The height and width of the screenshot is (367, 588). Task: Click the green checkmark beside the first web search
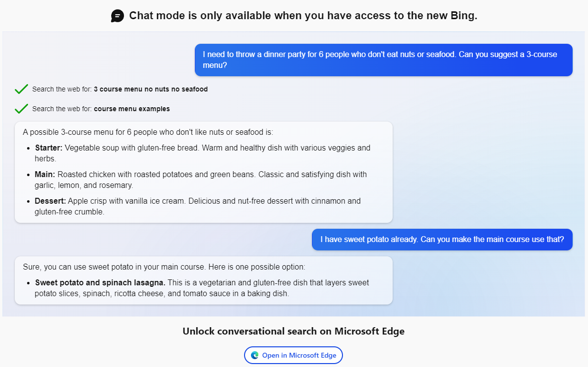coord(21,89)
